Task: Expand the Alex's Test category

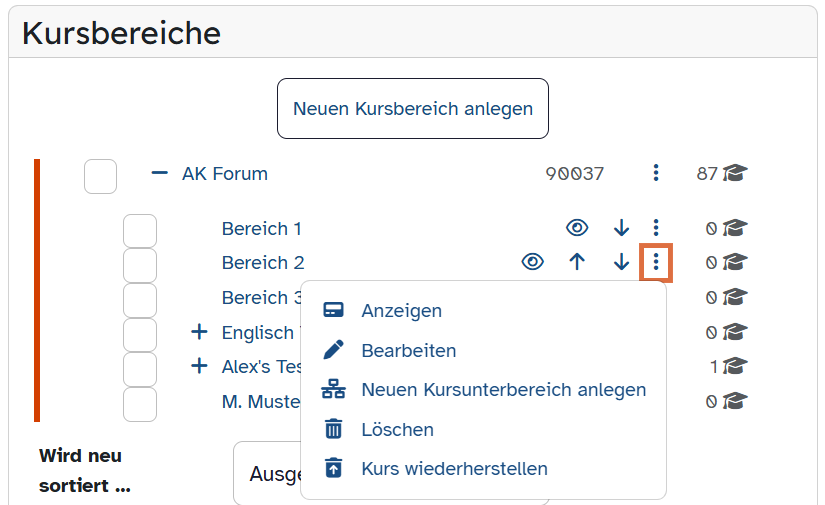Action: pyautogui.click(x=199, y=366)
